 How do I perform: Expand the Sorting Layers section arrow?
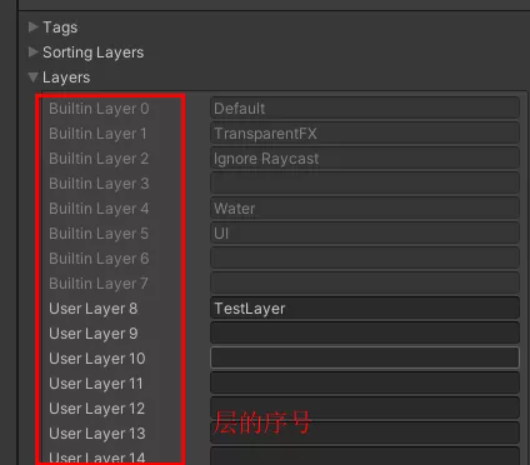coord(33,52)
